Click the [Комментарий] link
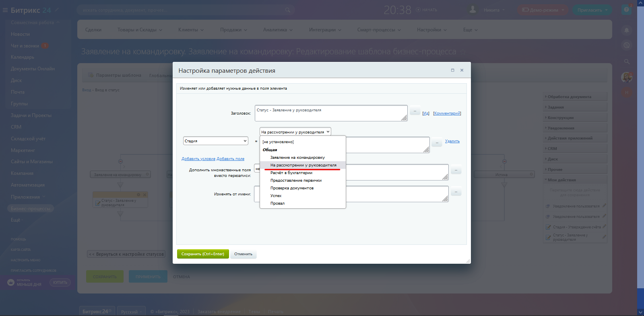The height and width of the screenshot is (316, 644). pyautogui.click(x=447, y=113)
